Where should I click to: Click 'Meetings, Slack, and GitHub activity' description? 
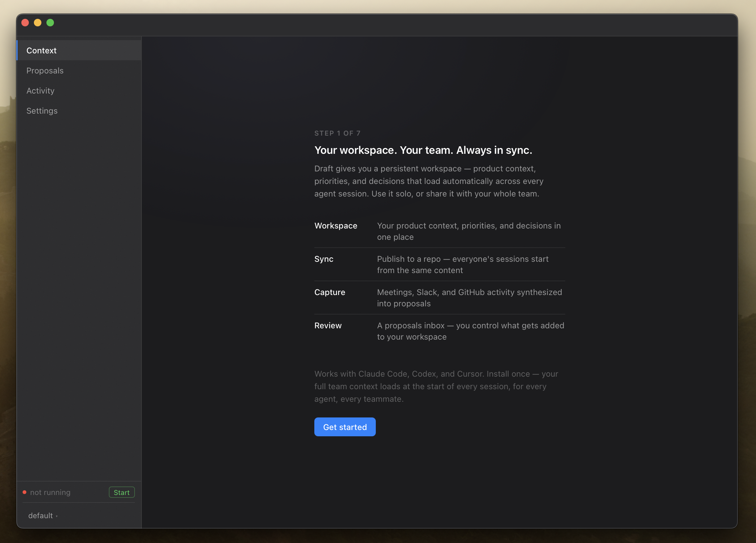pyautogui.click(x=469, y=298)
